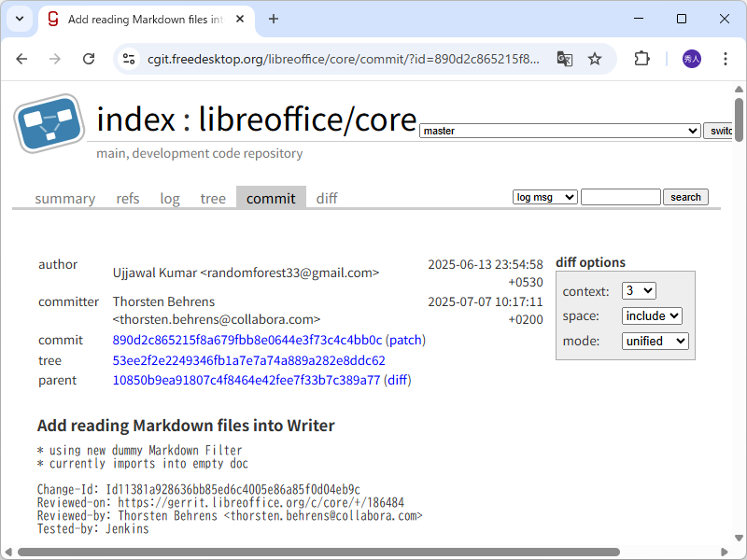Open the browser extensions puzzle icon
Screen dimensions: 747x560
click(x=641, y=58)
